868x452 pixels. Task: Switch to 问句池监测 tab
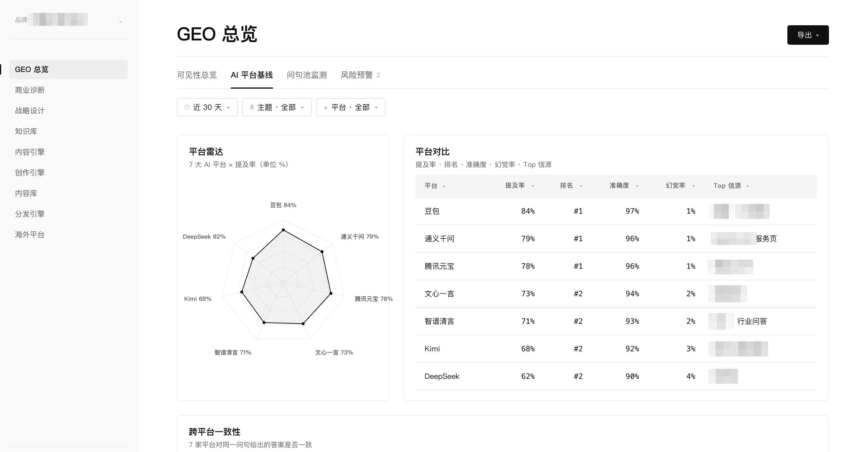[x=307, y=75]
